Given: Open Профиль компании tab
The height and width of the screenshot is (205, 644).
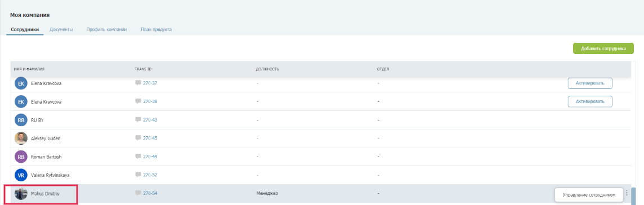Looking at the screenshot, I should coord(106,30).
